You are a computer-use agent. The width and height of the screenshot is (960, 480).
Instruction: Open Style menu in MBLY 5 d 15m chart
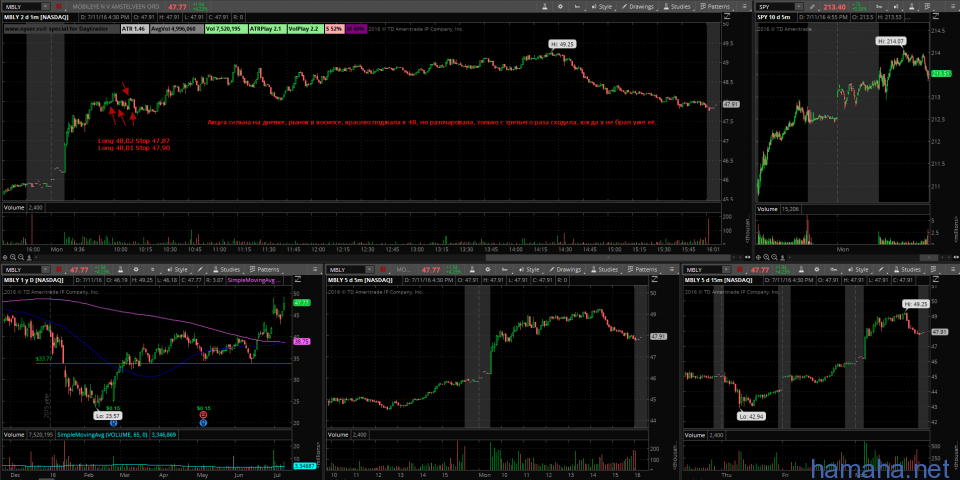[858, 270]
